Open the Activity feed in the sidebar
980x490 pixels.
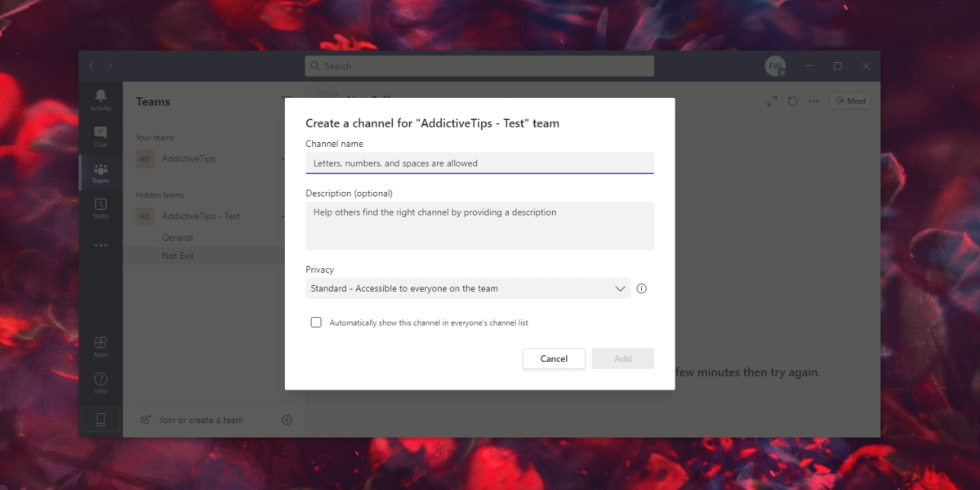pyautogui.click(x=100, y=100)
